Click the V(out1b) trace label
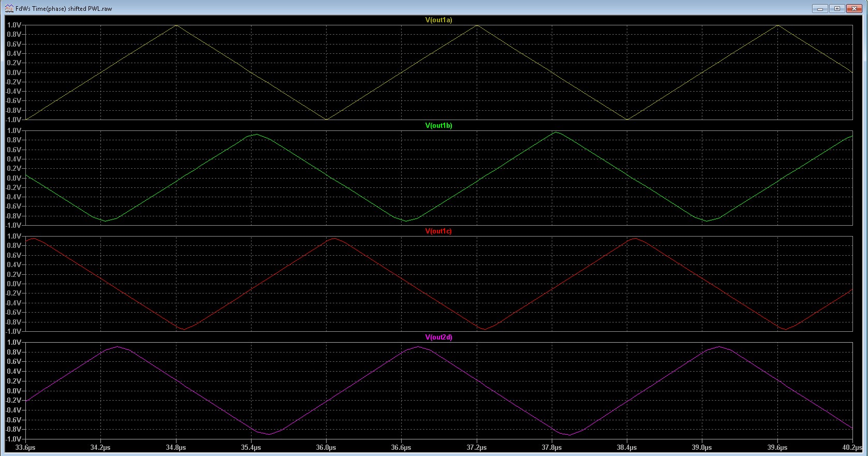 438,125
